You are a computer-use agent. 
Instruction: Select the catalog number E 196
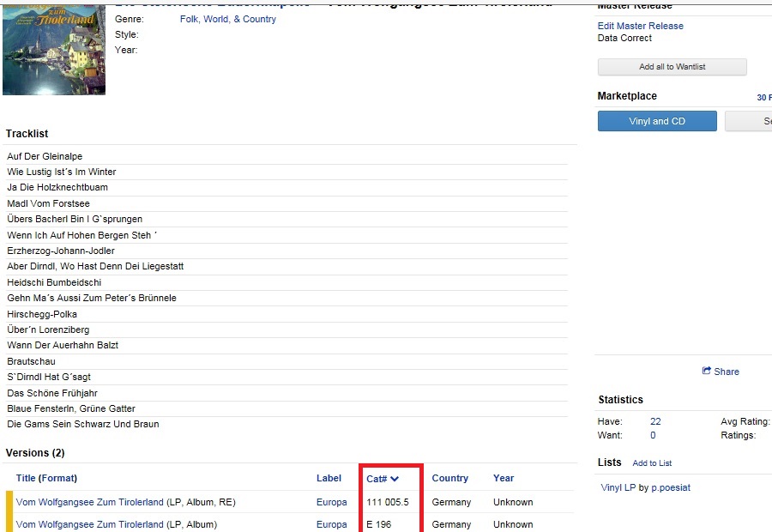coord(378,524)
